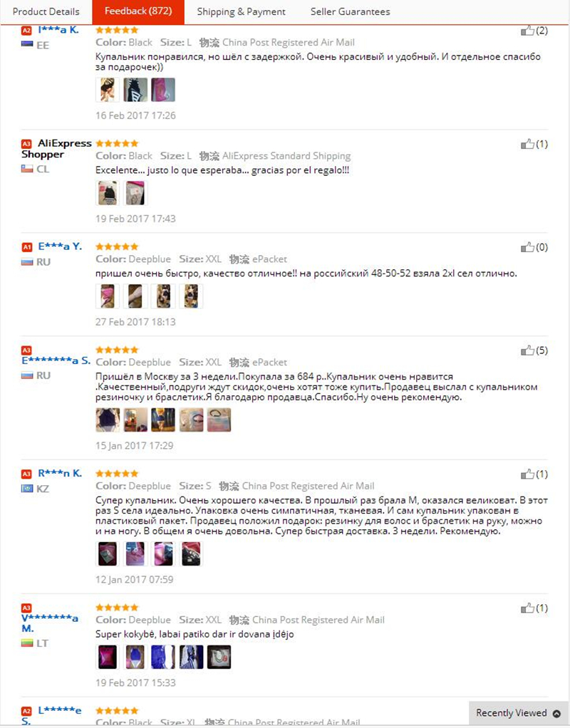Click thumbs-up on AliExpress Shopper's review
570x728 pixels.
click(527, 144)
